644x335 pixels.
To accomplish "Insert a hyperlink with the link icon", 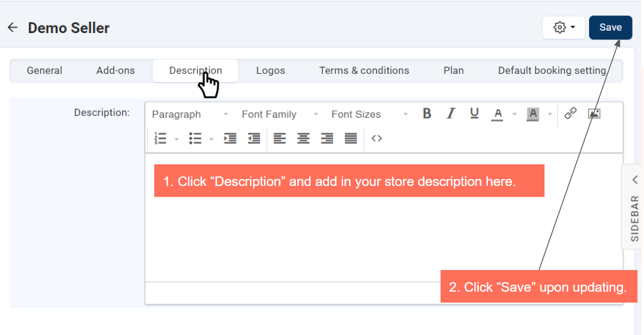I will point(571,113).
